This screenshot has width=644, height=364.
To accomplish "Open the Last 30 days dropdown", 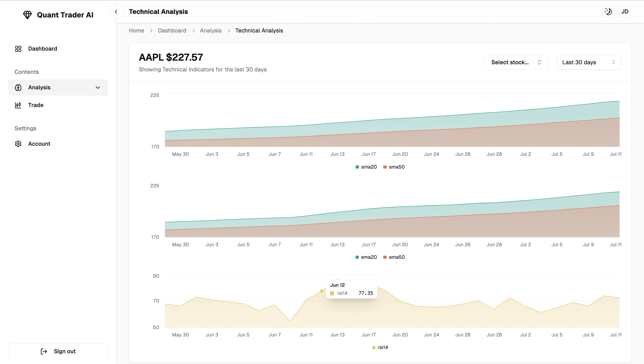I will (589, 62).
